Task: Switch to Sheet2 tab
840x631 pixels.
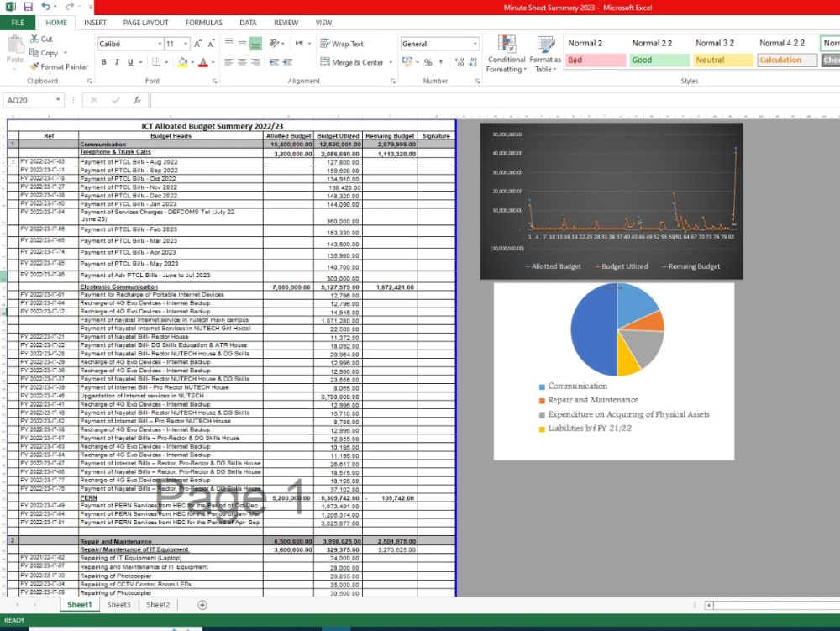Action: [158, 605]
